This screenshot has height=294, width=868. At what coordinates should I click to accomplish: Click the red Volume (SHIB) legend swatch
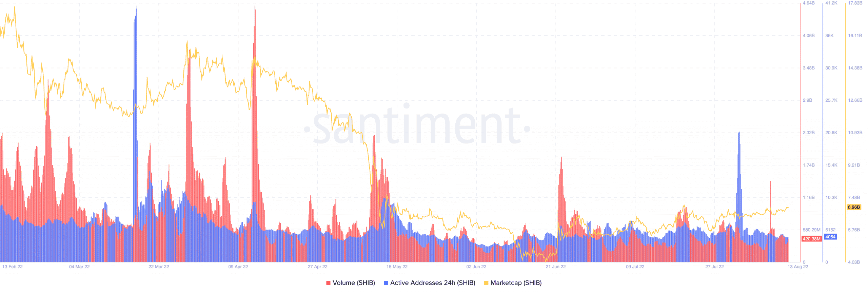328,283
